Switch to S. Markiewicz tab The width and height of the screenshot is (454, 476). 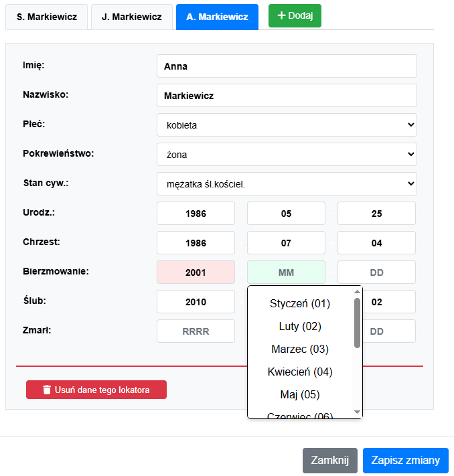(47, 17)
